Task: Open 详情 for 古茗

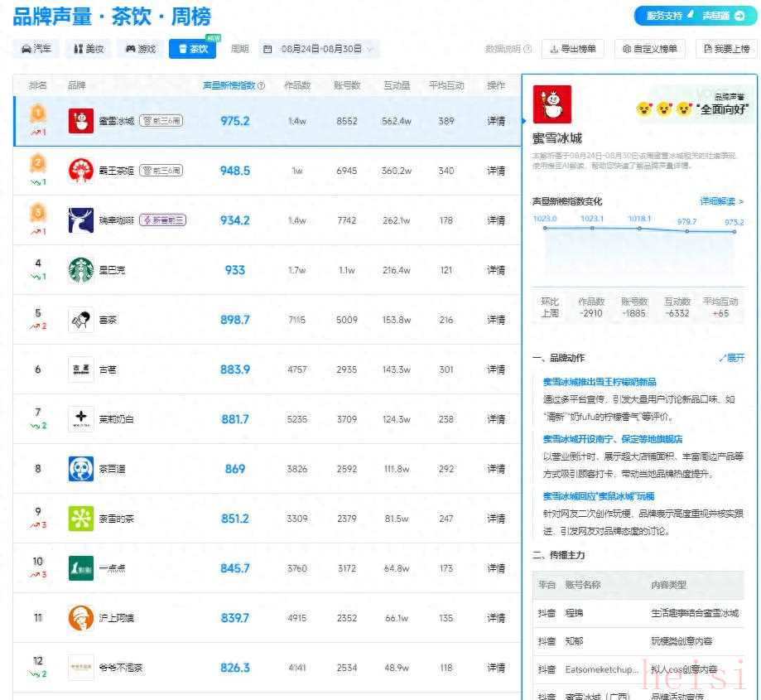Action: coord(496,369)
